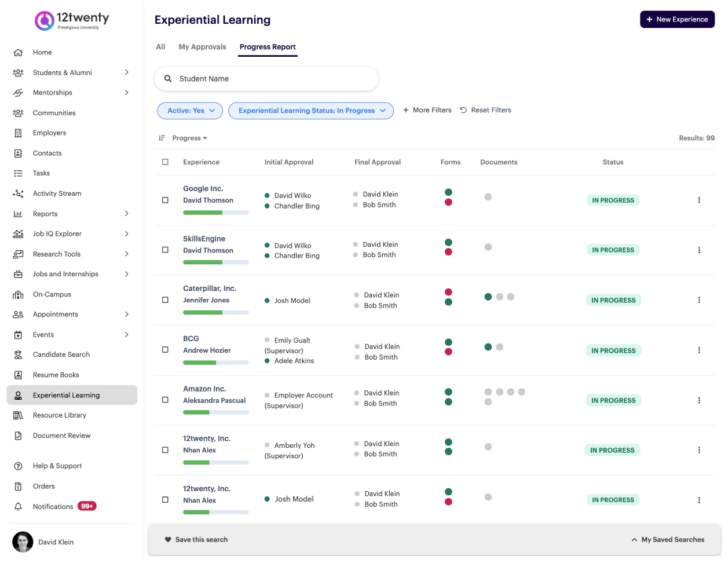Click the Notifications bell icon
Screen dimensions: 728x563
pyautogui.click(x=18, y=507)
